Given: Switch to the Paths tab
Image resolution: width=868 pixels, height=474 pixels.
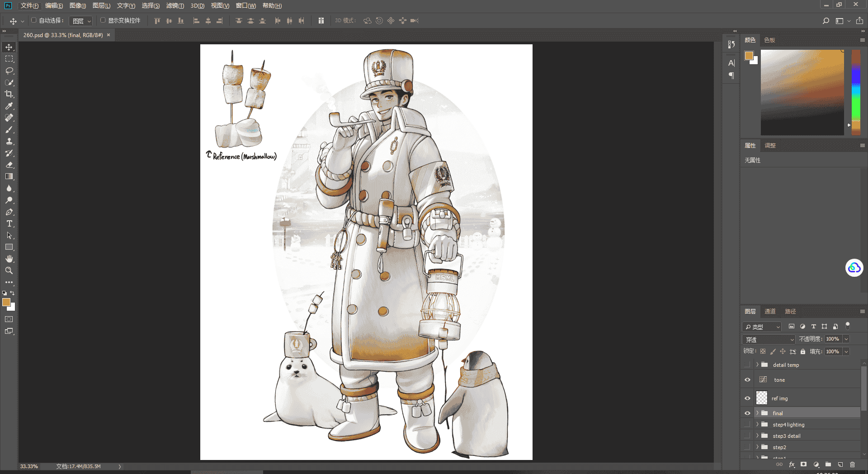Looking at the screenshot, I should pyautogui.click(x=790, y=311).
